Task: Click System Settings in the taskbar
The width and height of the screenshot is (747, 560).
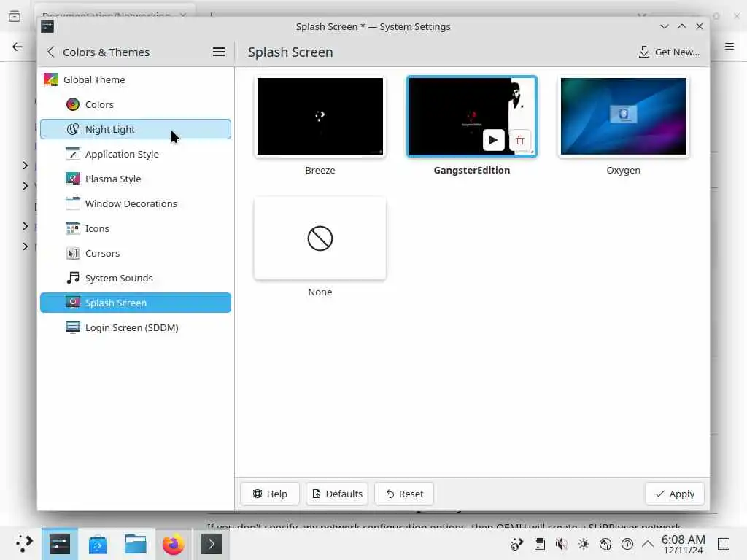Action: point(60,544)
